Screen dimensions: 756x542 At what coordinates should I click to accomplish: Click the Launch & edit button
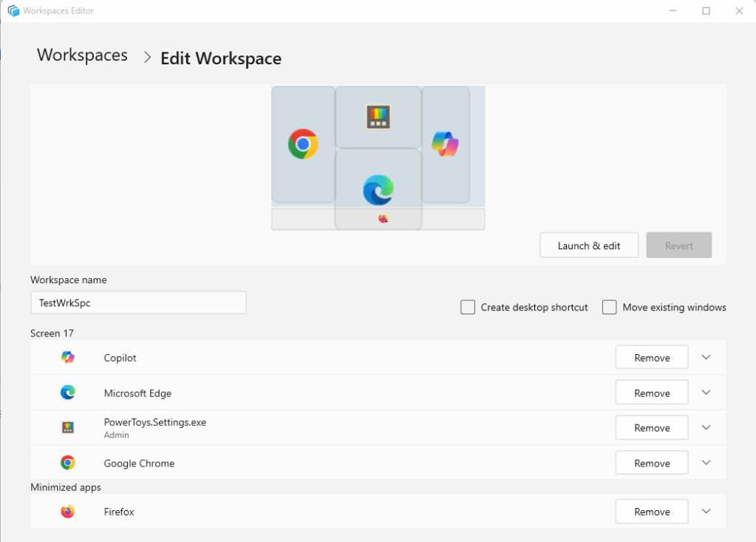pos(589,245)
